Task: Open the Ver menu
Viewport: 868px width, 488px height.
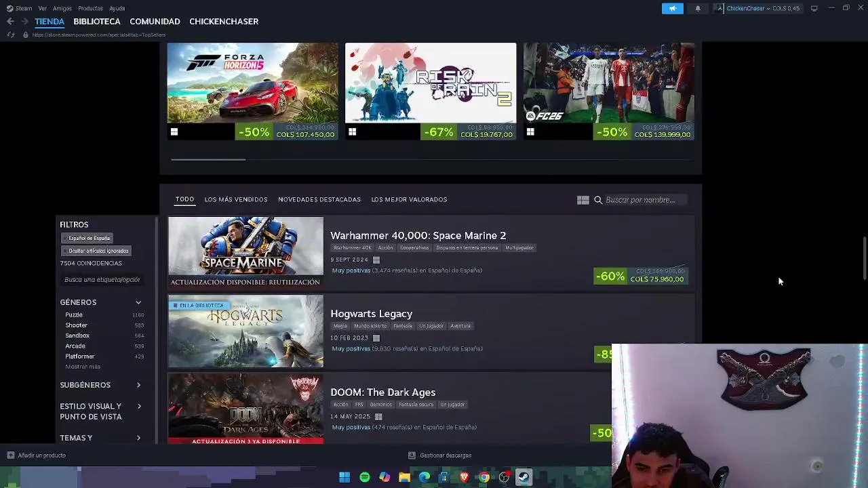Action: (43, 8)
